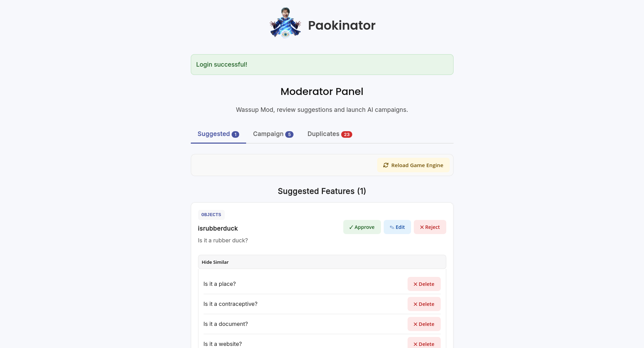
Task: Approve the isrubberduck suggestion
Action: (x=362, y=227)
